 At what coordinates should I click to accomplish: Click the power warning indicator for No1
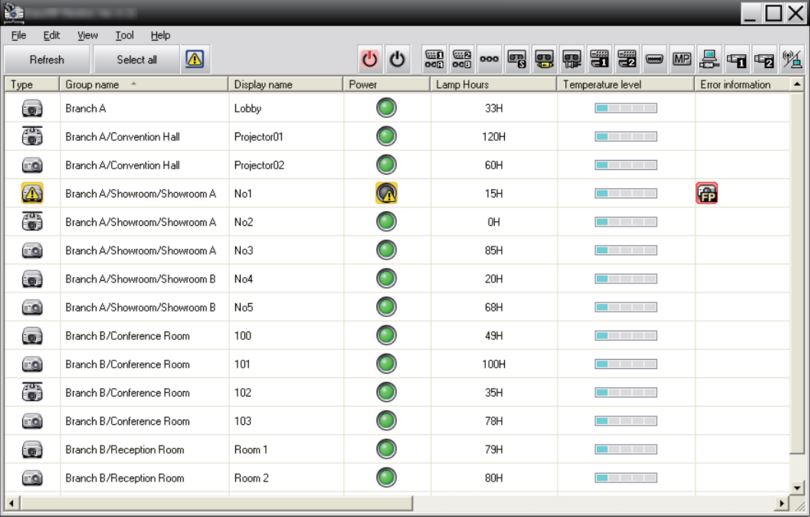pyautogui.click(x=386, y=193)
